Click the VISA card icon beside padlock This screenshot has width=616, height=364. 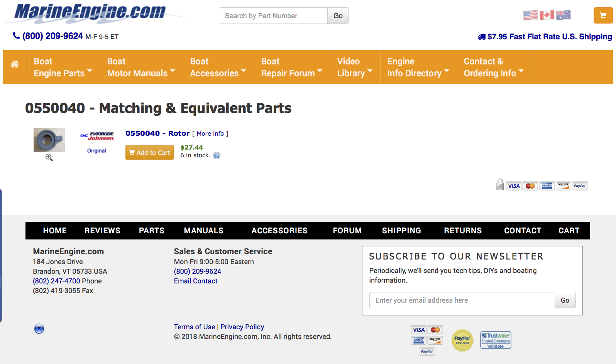tap(513, 186)
